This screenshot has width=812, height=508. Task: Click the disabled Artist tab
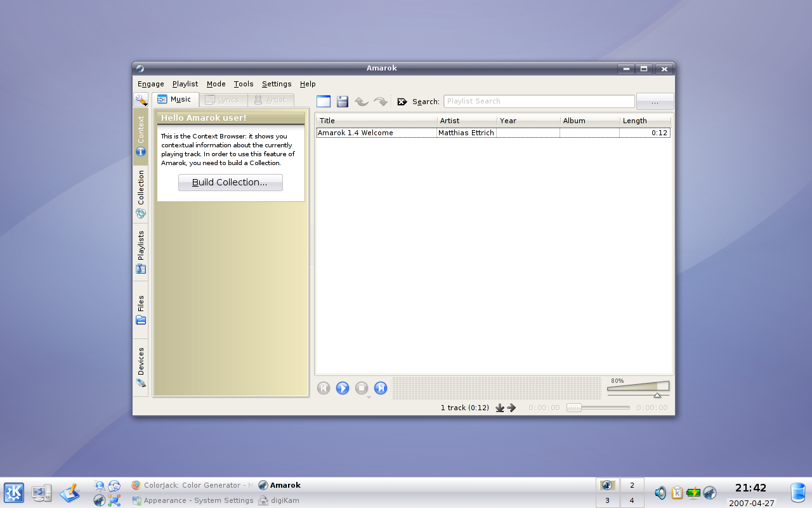click(x=270, y=100)
